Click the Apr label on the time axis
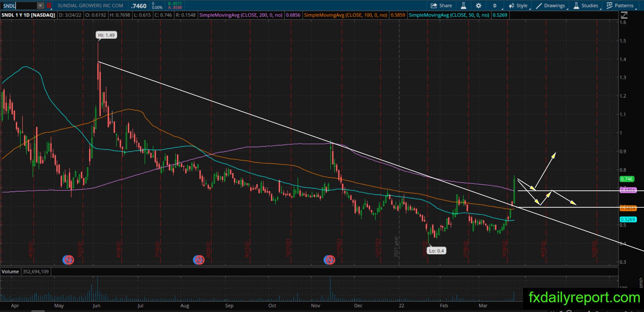 point(15,306)
